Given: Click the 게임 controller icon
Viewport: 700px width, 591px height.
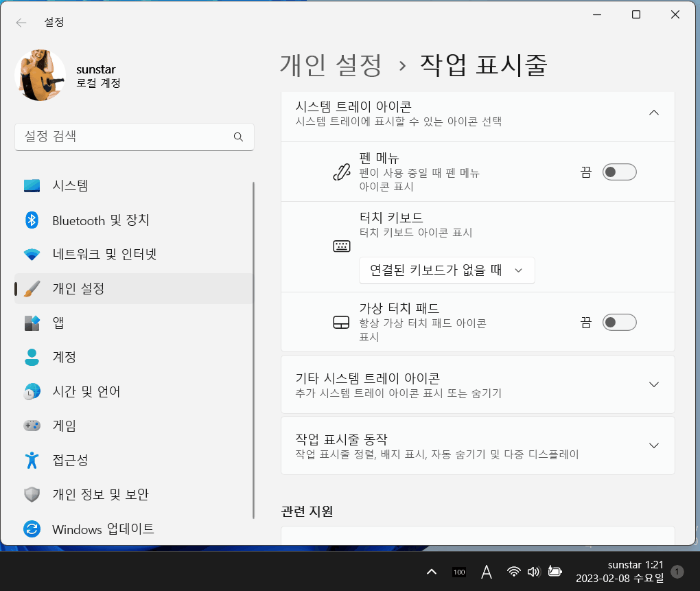Looking at the screenshot, I should point(32,426).
